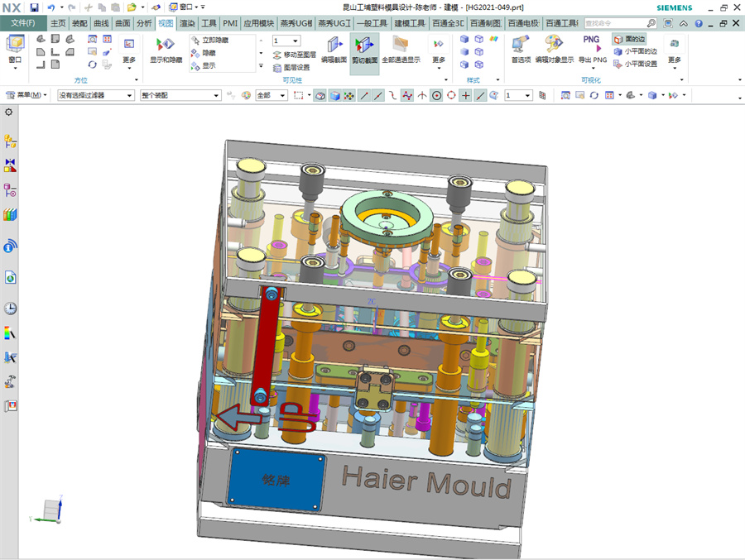This screenshot has width=745, height=560.
Task: Open the color palette icon in selection bar
Action: pos(245,96)
